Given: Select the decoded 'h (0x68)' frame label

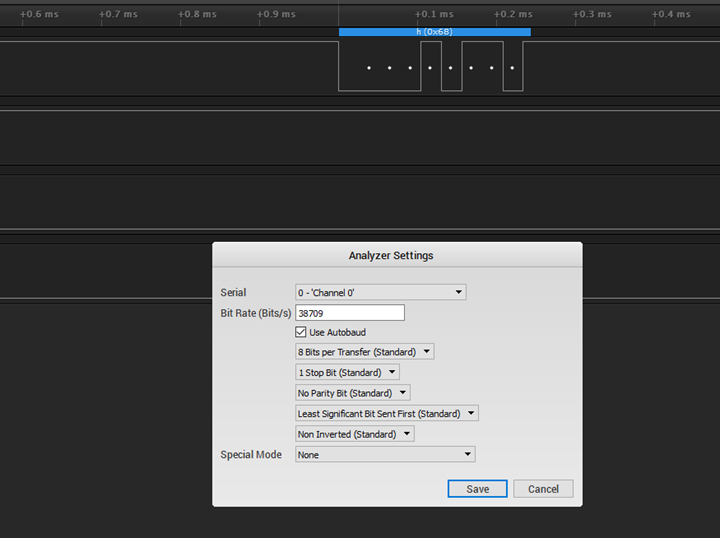Looking at the screenshot, I should tap(434, 32).
